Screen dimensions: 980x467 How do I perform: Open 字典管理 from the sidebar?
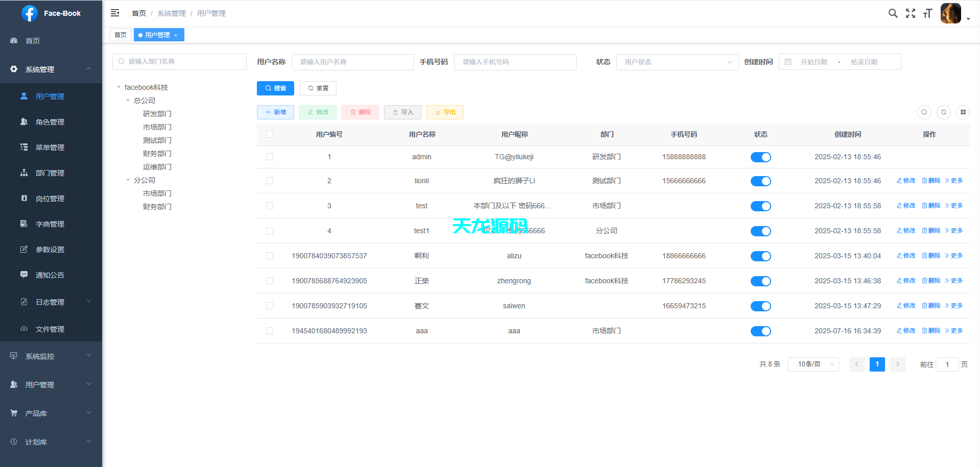(50, 224)
